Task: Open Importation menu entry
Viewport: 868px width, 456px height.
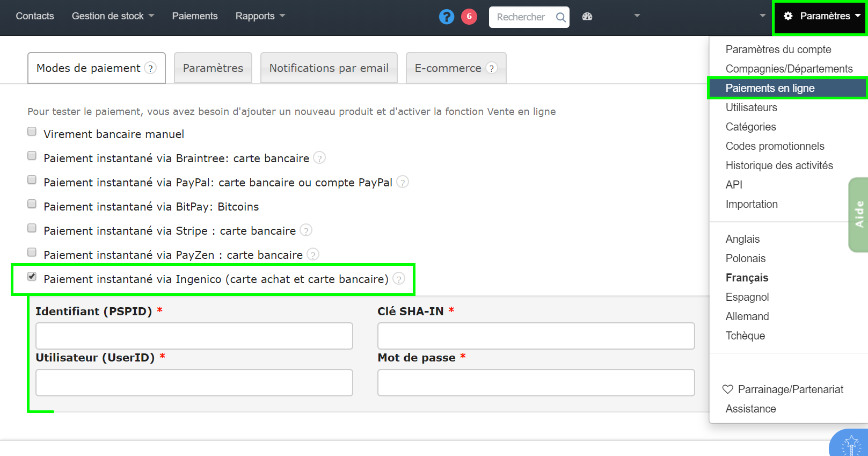Action: pos(752,204)
